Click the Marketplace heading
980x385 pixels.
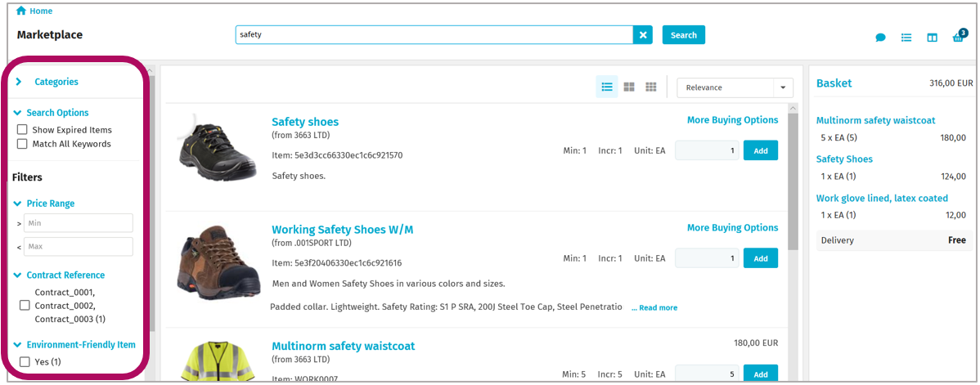pyautogui.click(x=49, y=35)
